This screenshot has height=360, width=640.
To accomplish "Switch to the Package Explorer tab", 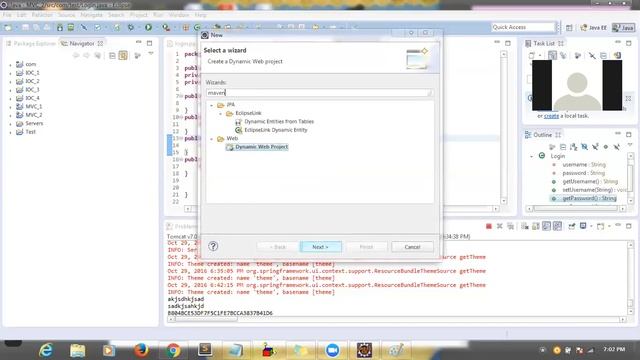I will [31, 44].
